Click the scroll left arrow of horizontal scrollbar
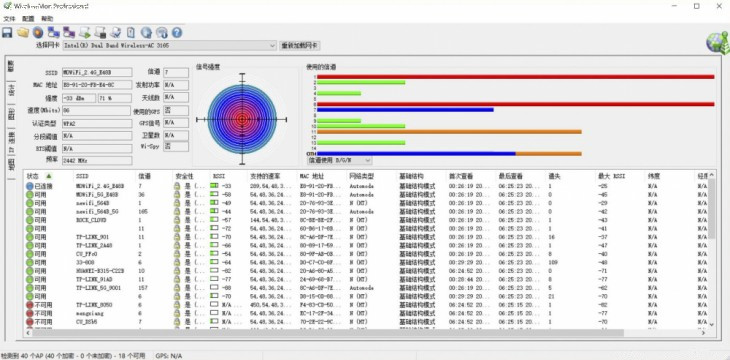The width and height of the screenshot is (730, 360). pos(28,333)
